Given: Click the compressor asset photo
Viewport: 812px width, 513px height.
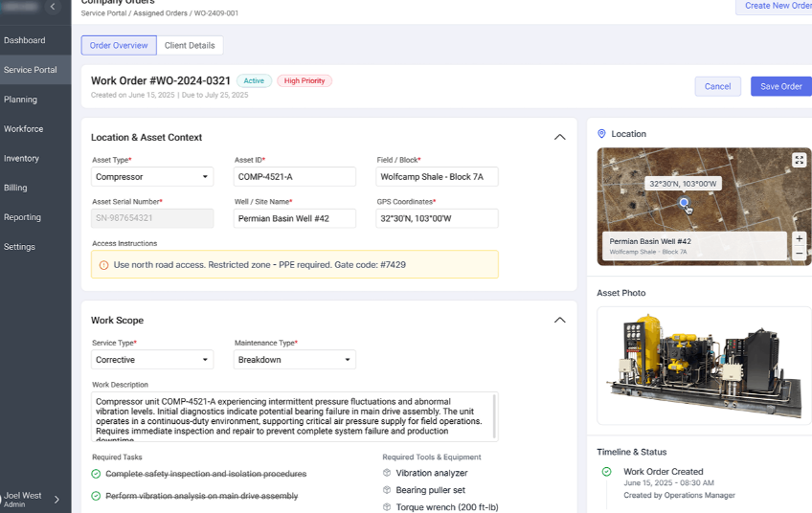Looking at the screenshot, I should [x=705, y=366].
